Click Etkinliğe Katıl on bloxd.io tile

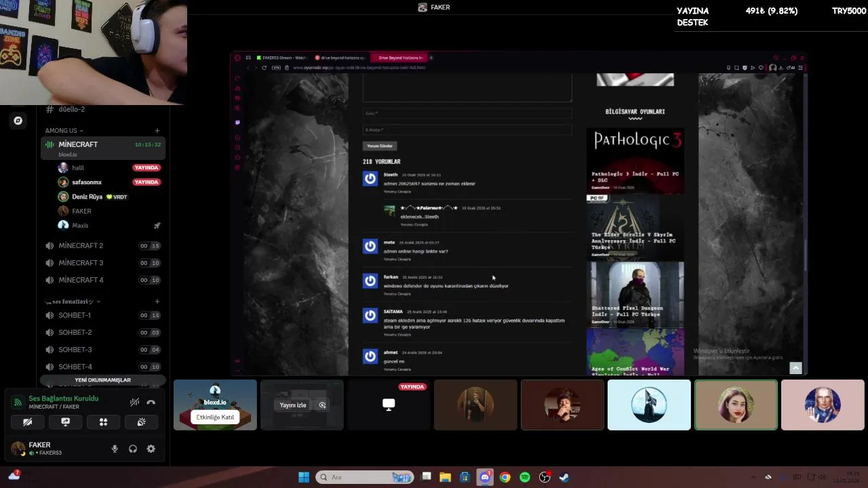(215, 417)
